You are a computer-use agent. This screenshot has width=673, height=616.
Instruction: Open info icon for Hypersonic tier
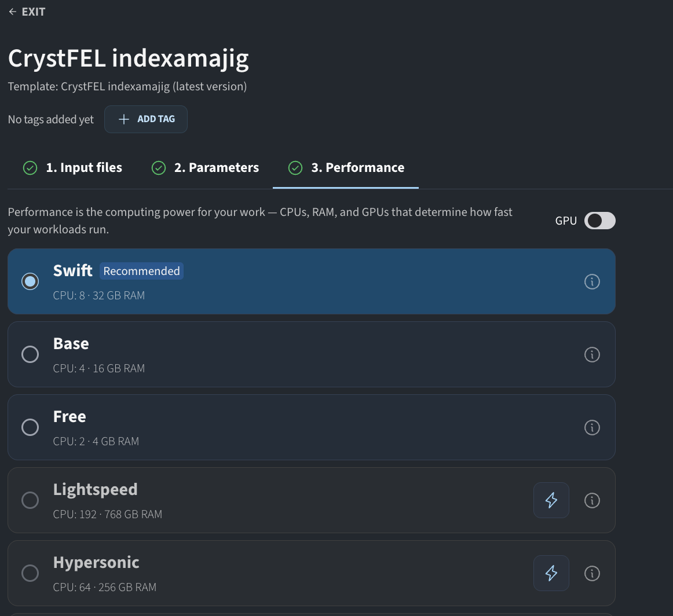[592, 574]
